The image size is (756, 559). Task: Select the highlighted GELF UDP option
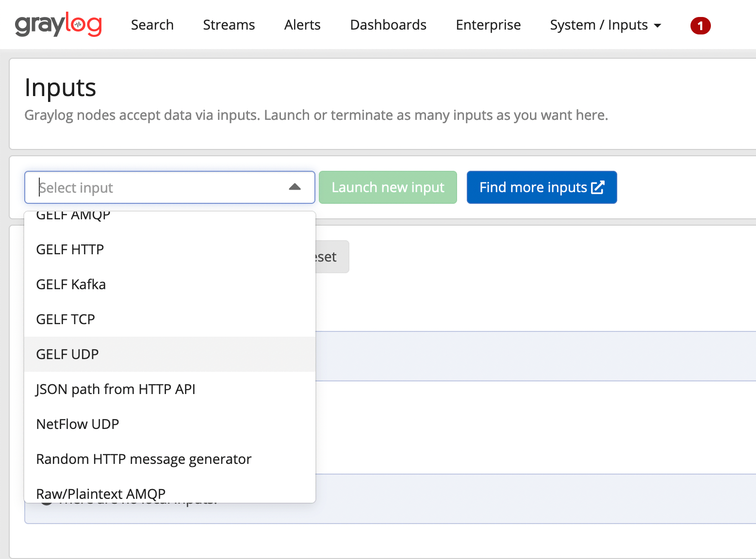point(67,354)
